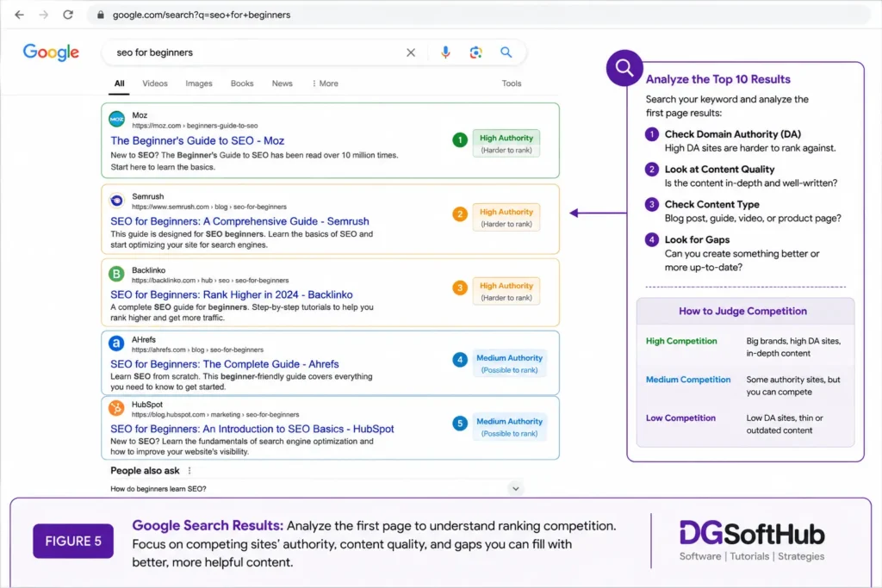Click the 'How do beginners learn SEO?' text
Screen dimensions: 882x588
tap(158, 488)
